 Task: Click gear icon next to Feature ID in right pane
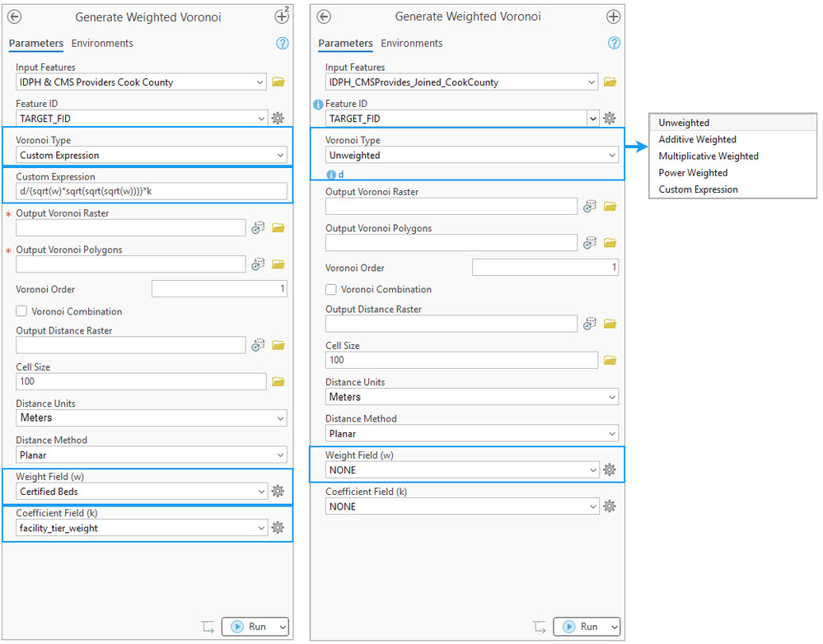click(610, 118)
